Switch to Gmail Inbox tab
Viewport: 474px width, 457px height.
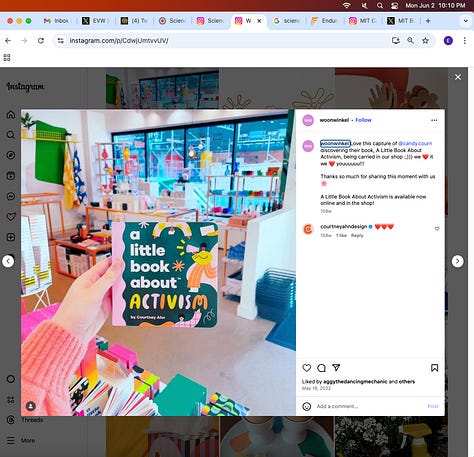pos(57,21)
